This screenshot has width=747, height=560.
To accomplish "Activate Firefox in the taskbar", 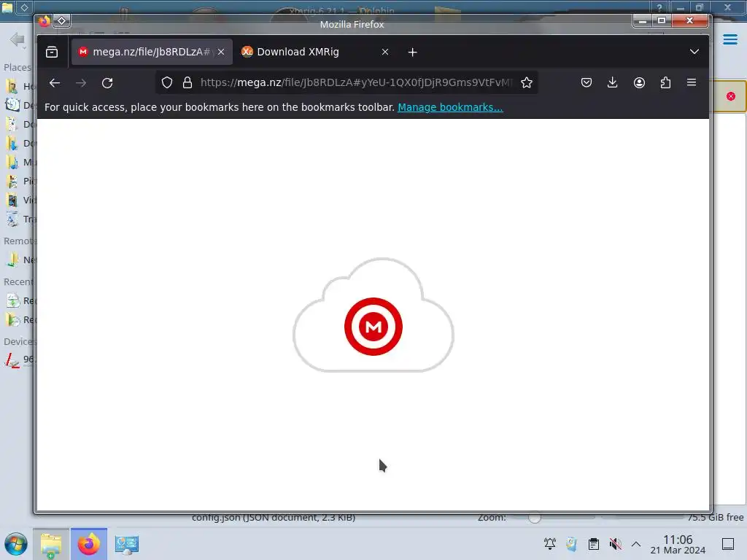I will (88, 544).
